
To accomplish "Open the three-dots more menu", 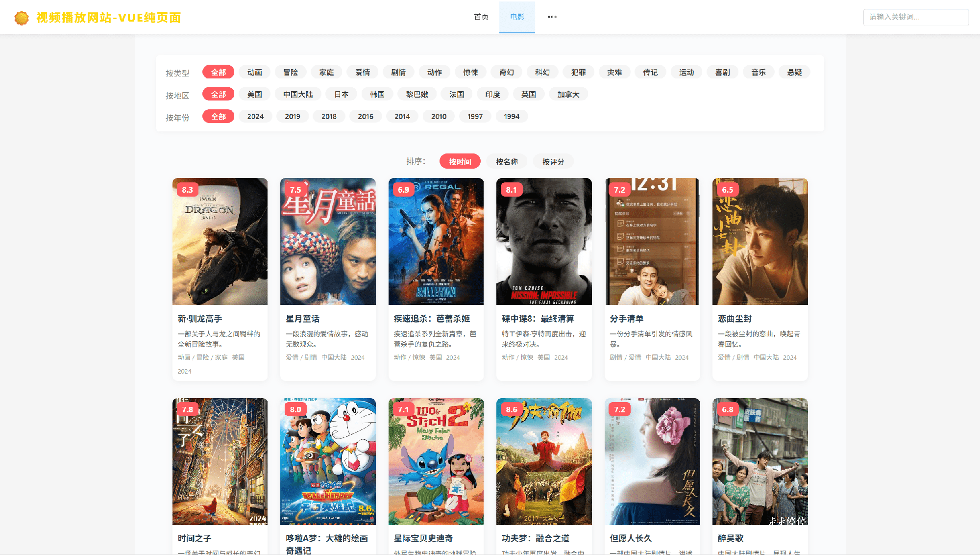I will point(552,17).
